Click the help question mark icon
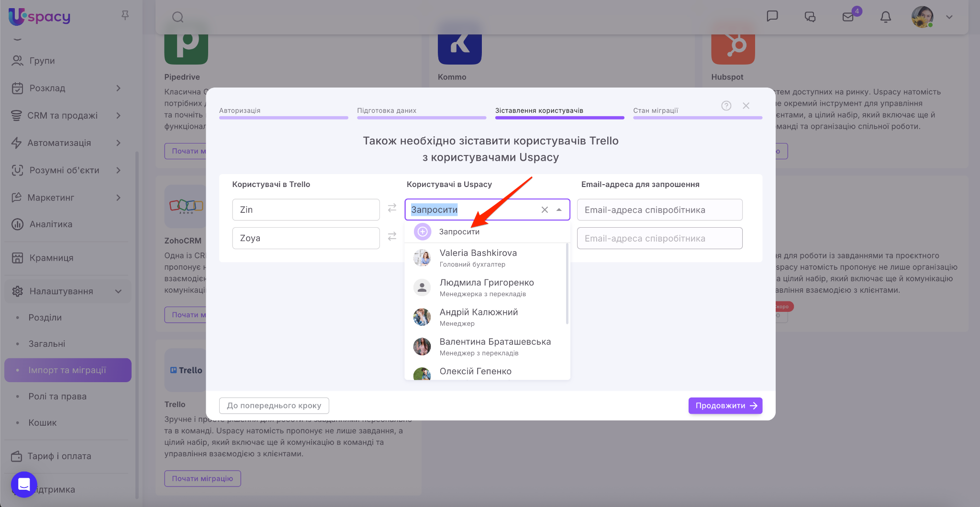The width and height of the screenshot is (980, 507). click(x=726, y=106)
